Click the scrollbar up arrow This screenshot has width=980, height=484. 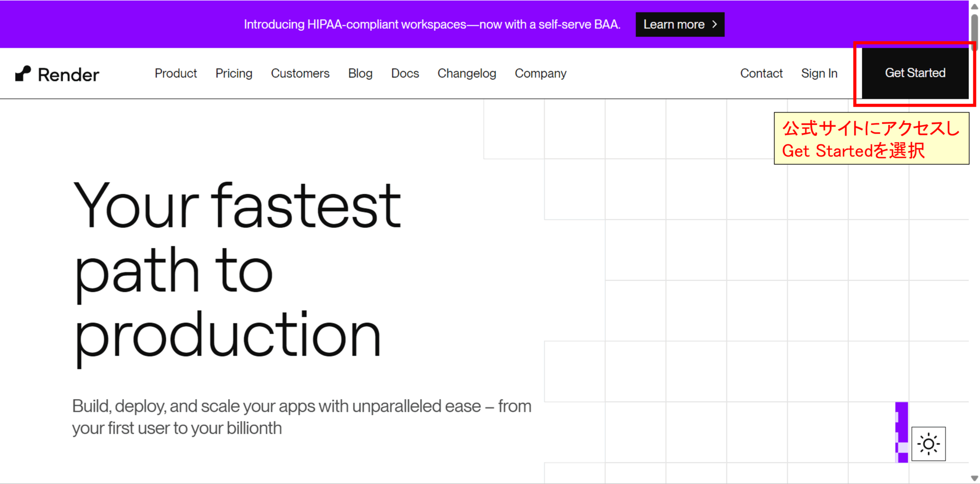(x=974, y=6)
